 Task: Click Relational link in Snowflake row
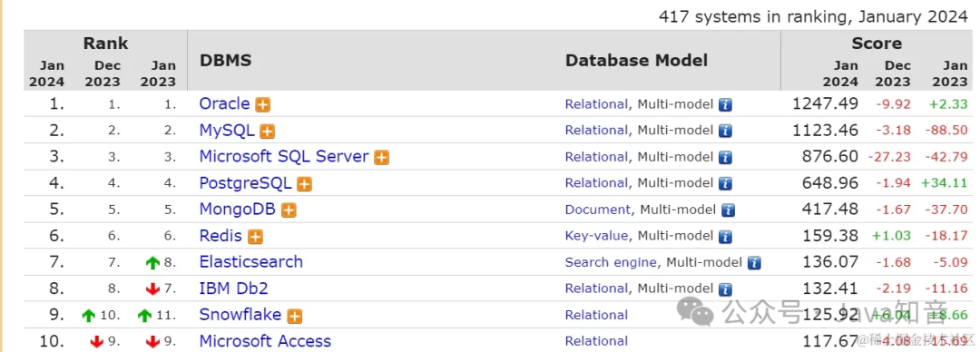pos(596,315)
